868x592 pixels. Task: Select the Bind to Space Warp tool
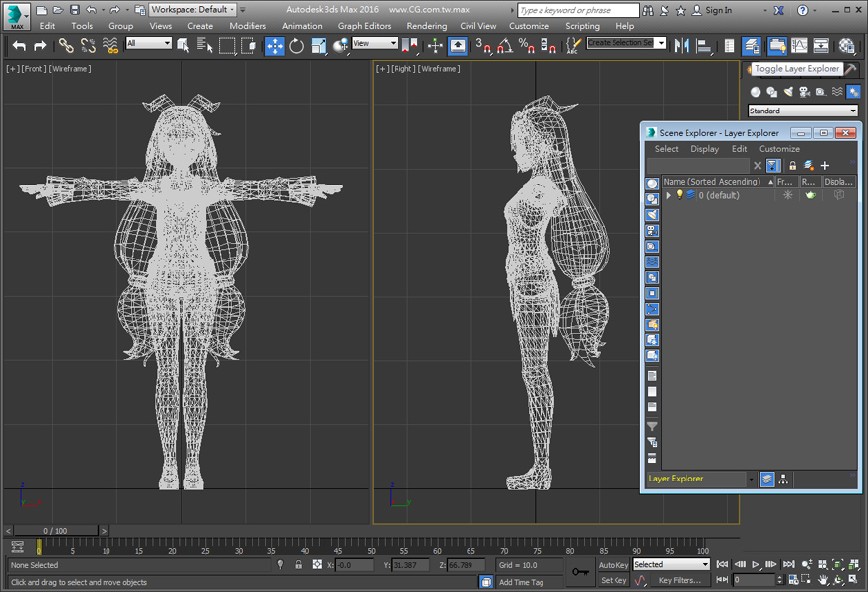pyautogui.click(x=110, y=46)
